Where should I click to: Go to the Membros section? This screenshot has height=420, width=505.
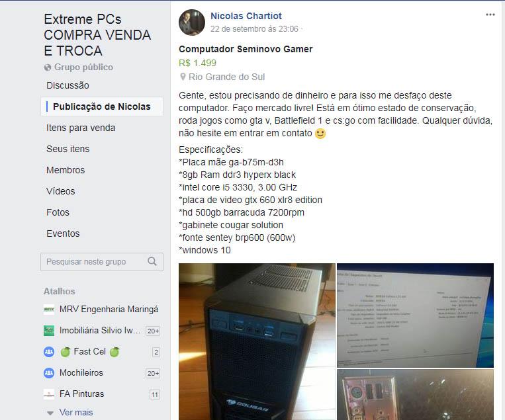tap(66, 170)
